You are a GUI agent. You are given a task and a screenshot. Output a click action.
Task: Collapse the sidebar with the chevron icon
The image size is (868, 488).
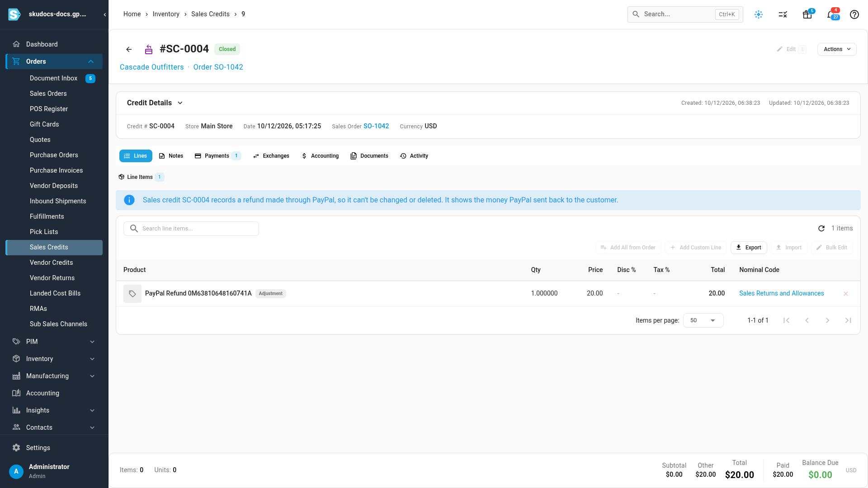click(x=105, y=14)
